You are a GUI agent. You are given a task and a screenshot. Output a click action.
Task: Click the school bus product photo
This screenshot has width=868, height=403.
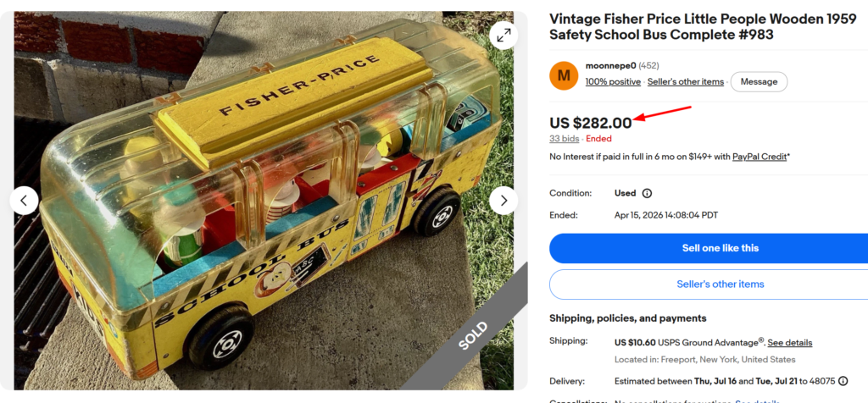264,201
